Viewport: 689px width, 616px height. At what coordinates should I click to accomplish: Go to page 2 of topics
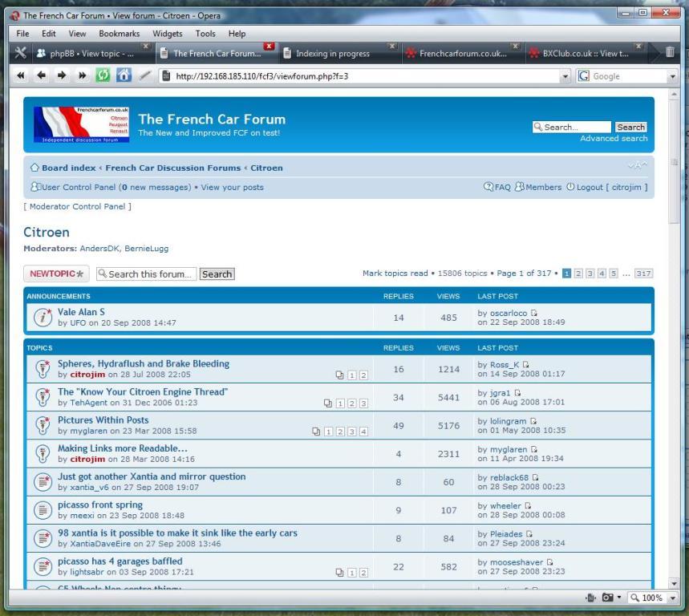(x=578, y=274)
